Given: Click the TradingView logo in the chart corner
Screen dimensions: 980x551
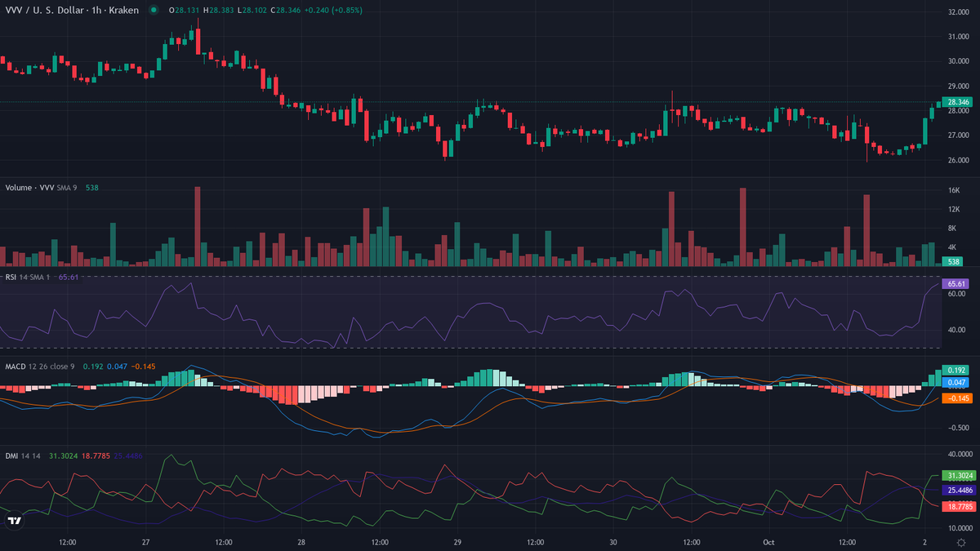Looking at the screenshot, I should [15, 521].
